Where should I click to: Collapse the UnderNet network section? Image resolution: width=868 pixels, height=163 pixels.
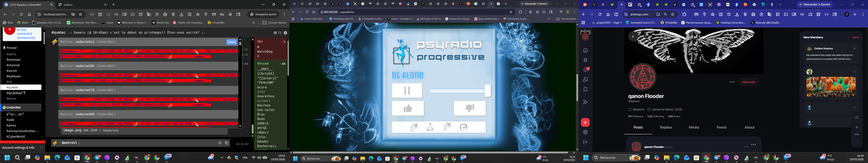tap(4, 107)
